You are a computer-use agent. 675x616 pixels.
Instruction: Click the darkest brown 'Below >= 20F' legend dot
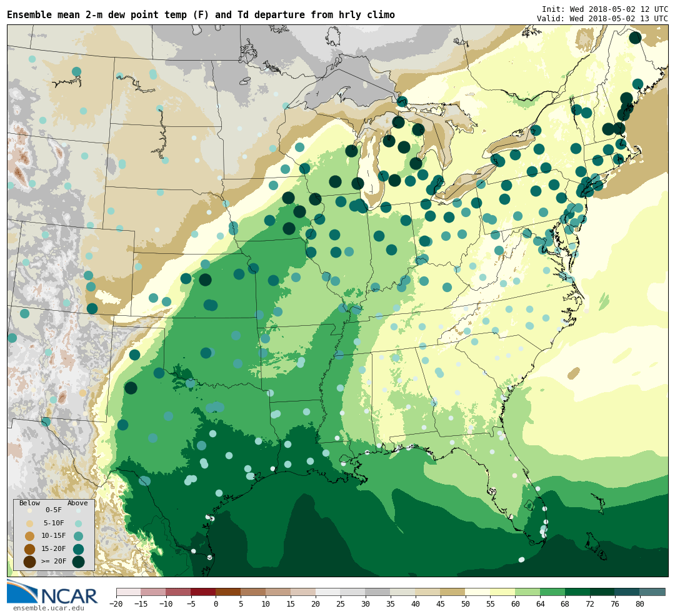(x=30, y=562)
